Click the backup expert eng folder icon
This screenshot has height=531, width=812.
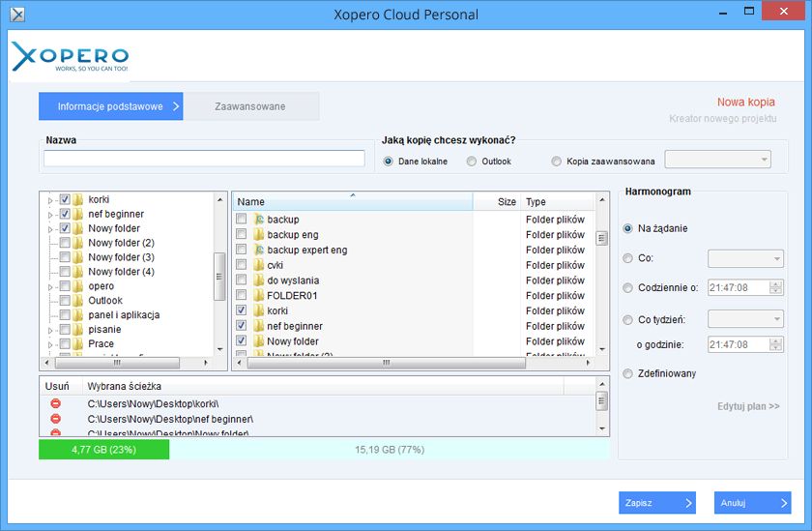259,250
